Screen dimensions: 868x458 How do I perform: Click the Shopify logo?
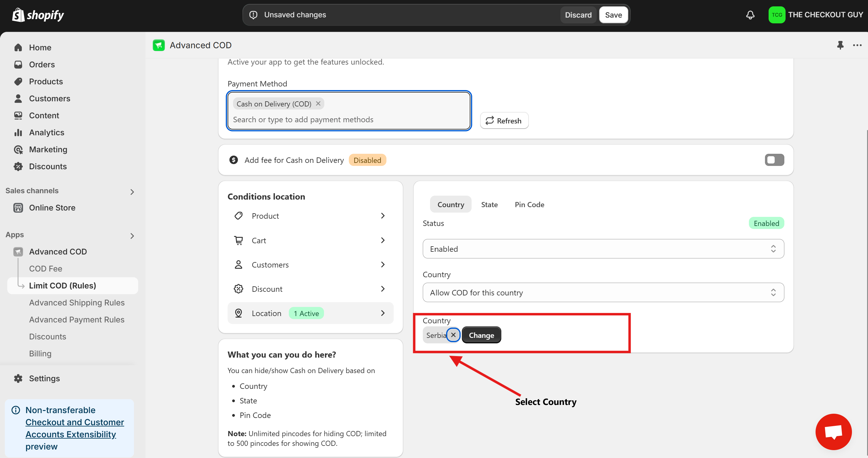[x=38, y=15]
